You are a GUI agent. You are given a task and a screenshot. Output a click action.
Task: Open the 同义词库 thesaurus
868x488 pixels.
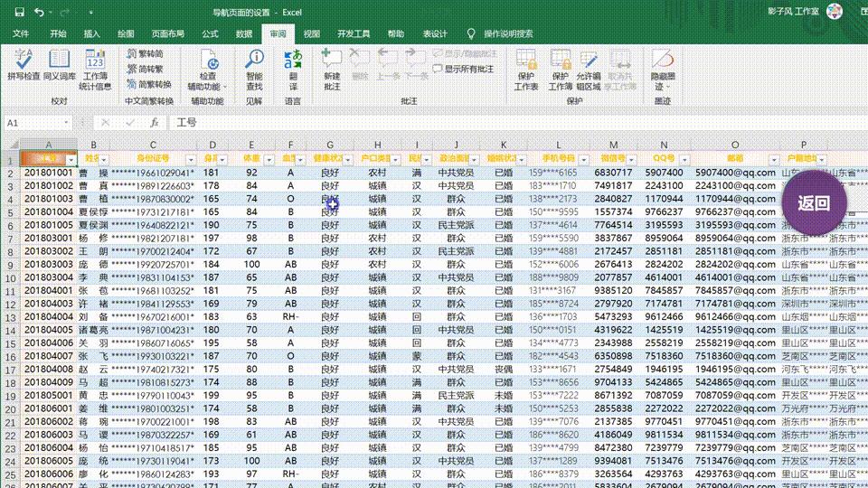(x=60, y=67)
